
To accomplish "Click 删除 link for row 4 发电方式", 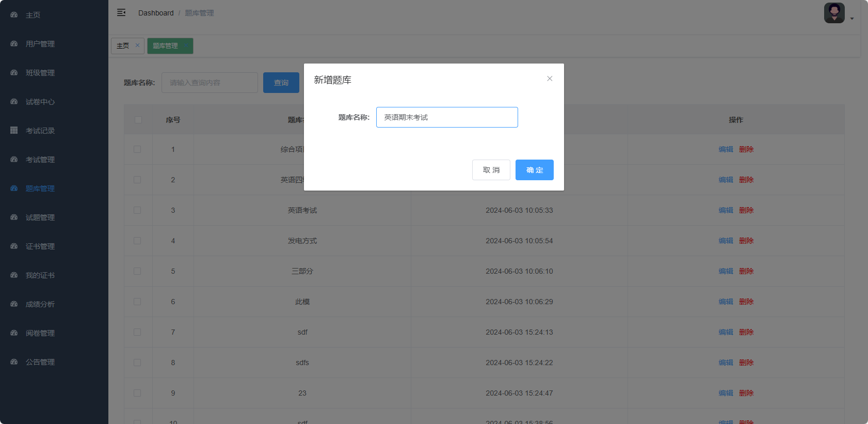I will (746, 241).
